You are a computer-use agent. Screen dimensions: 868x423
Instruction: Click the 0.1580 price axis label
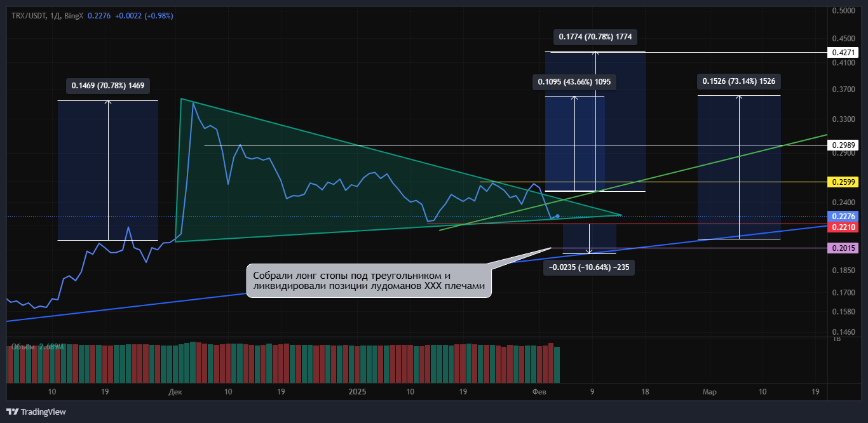tap(843, 312)
